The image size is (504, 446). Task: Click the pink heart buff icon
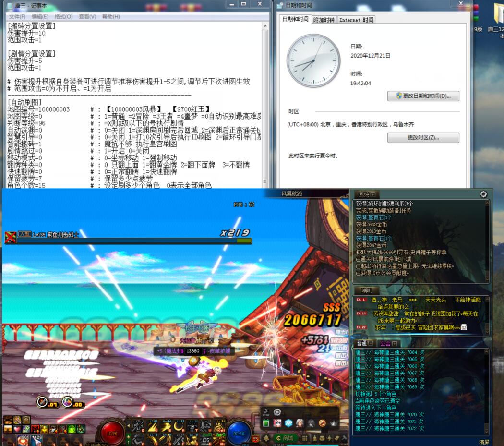pos(17,429)
